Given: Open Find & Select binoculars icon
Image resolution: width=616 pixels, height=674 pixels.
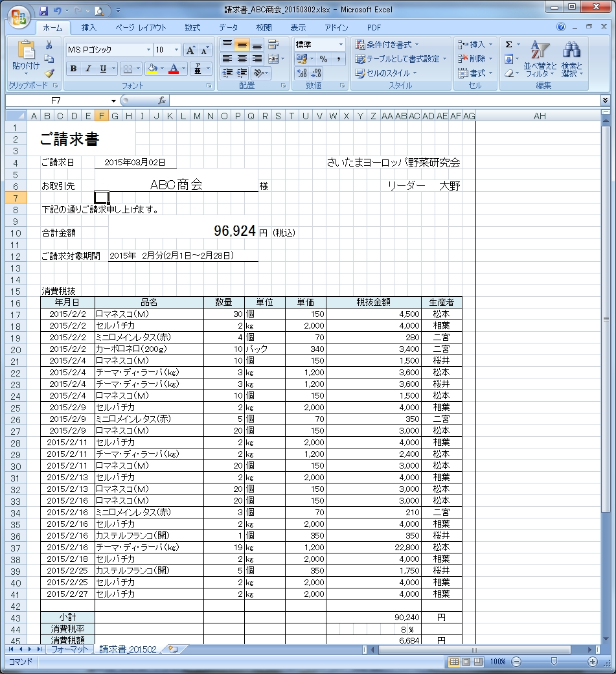Looking at the screenshot, I should coord(571,51).
